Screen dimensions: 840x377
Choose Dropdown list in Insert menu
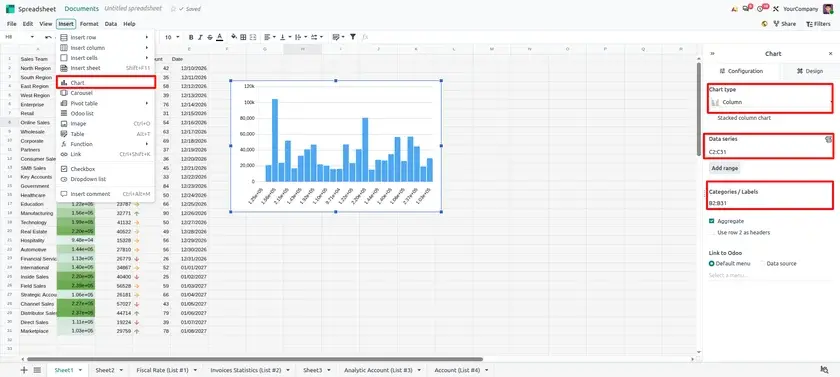pos(106,179)
